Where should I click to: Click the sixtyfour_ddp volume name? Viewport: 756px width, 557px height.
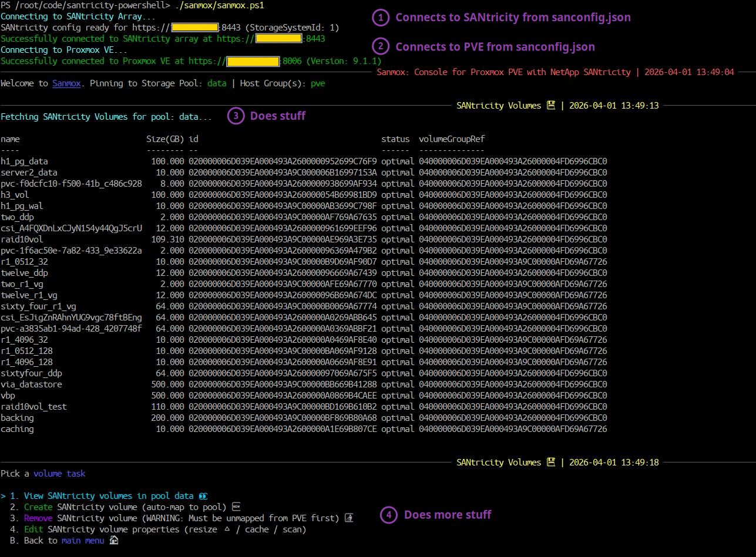pyautogui.click(x=31, y=373)
